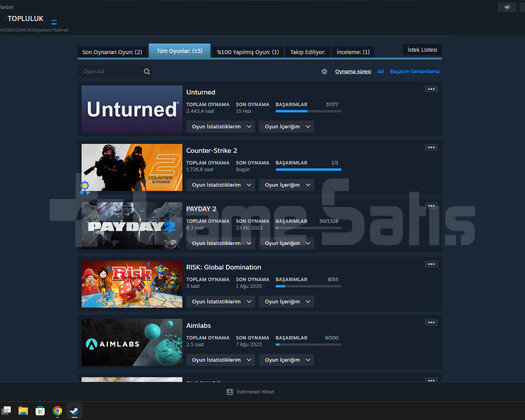Expand Unturned Oyun İstatistiklerim dropdown
Screen dimensions: 525x420
pyautogui.click(x=221, y=127)
